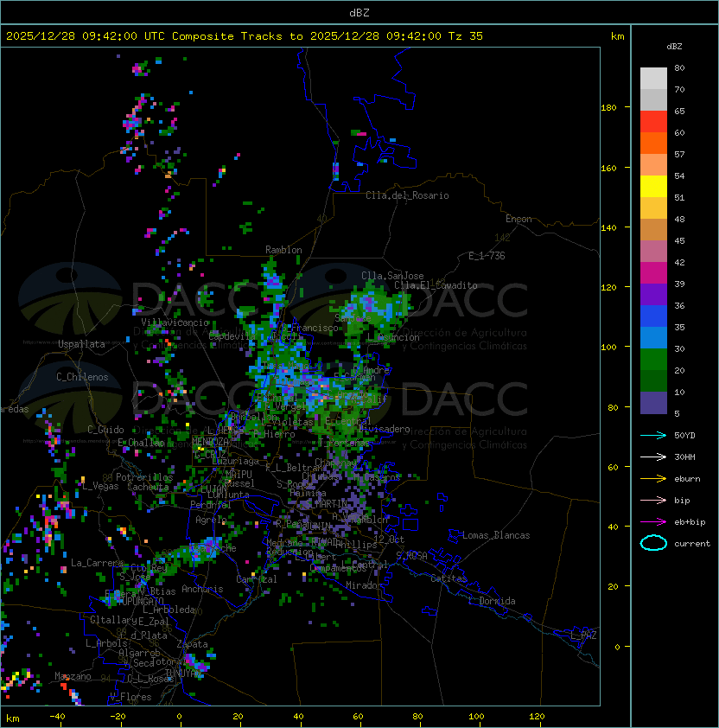The image size is (719, 728).
Task: Click the 120 km mark on horizontal axis
Action: [x=537, y=717]
